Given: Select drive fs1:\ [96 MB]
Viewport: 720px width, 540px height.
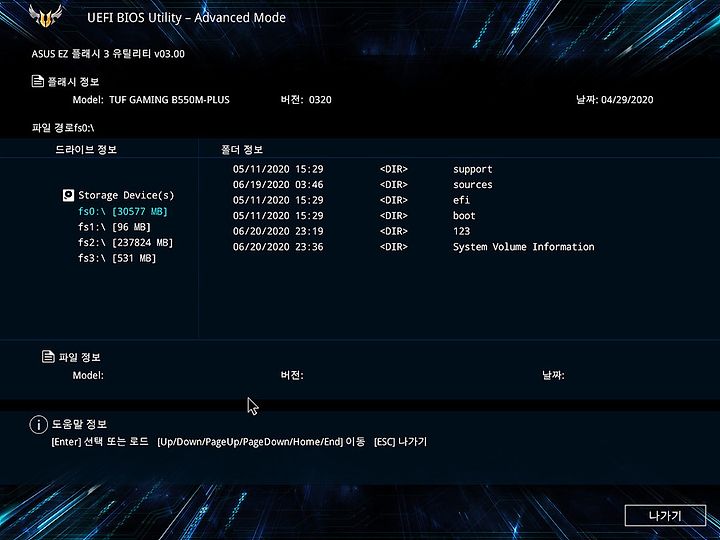Looking at the screenshot, I should click(x=114, y=227).
